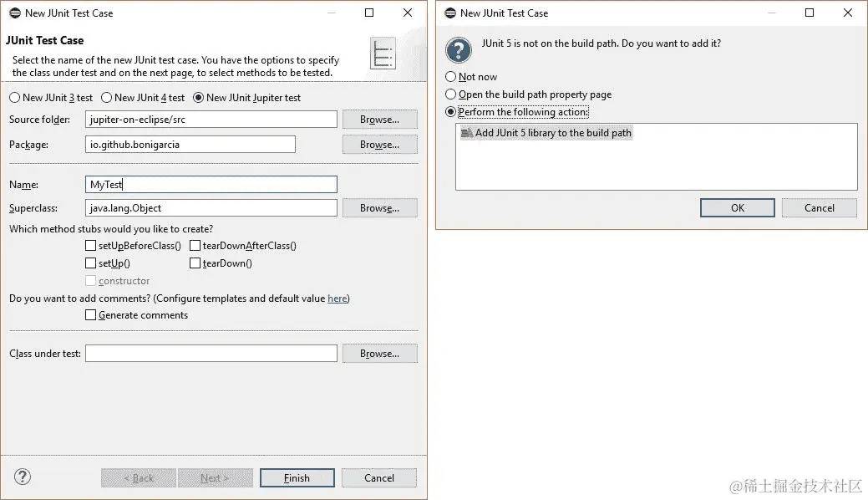This screenshot has height=500, width=868.
Task: Select the New JUnit Jupiter test option
Action: click(x=198, y=98)
